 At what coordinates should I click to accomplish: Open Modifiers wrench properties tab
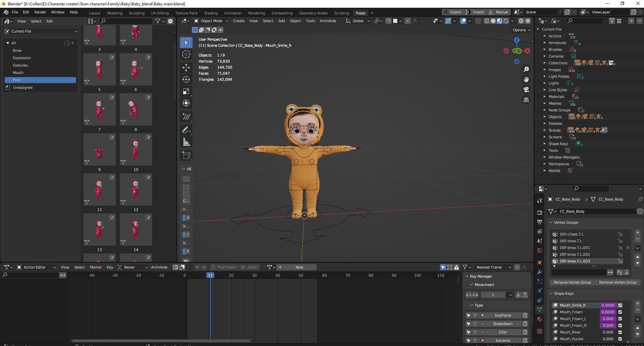(x=540, y=272)
